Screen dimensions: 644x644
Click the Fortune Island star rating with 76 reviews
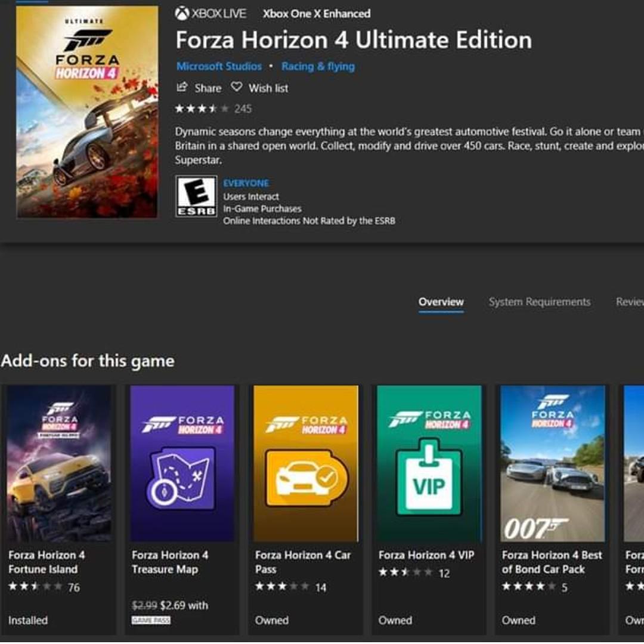tap(44, 587)
